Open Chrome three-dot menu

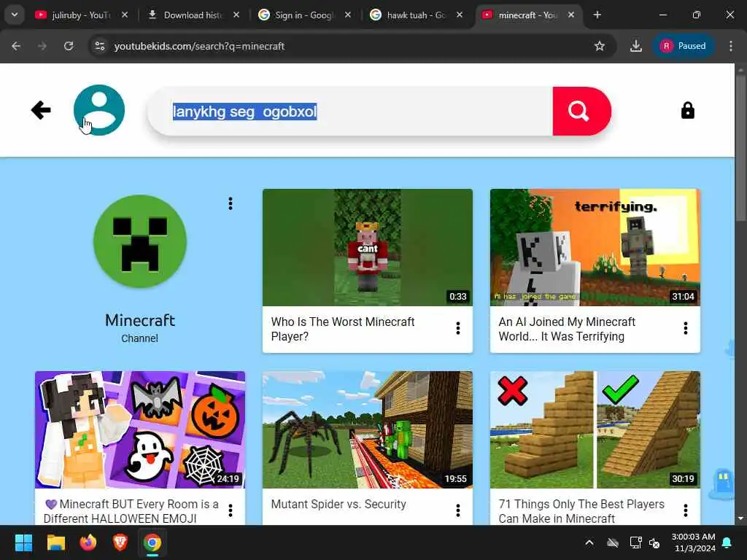pos(730,46)
